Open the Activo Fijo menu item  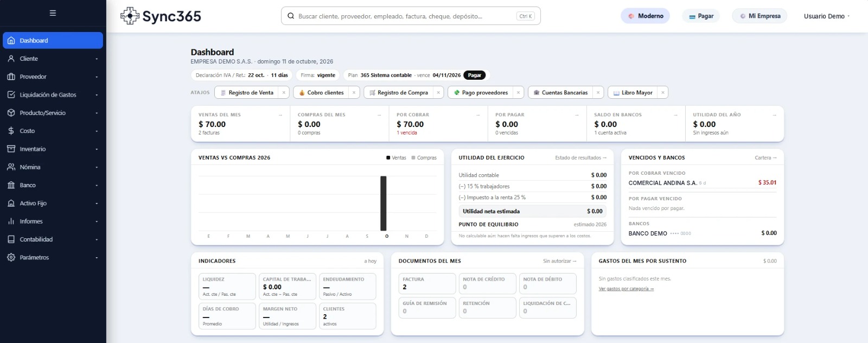point(53,203)
